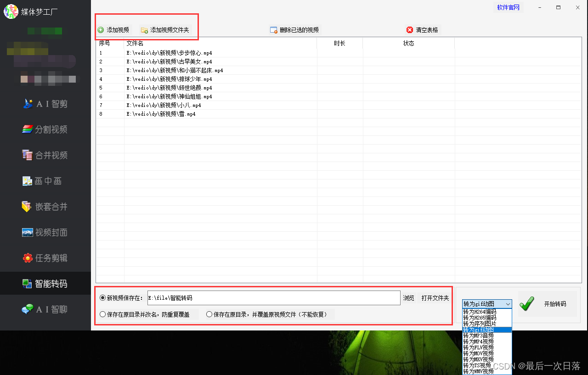This screenshot has width=588, height=375.
Task: Select 智能转码 in the sidebar
Action: (45, 284)
